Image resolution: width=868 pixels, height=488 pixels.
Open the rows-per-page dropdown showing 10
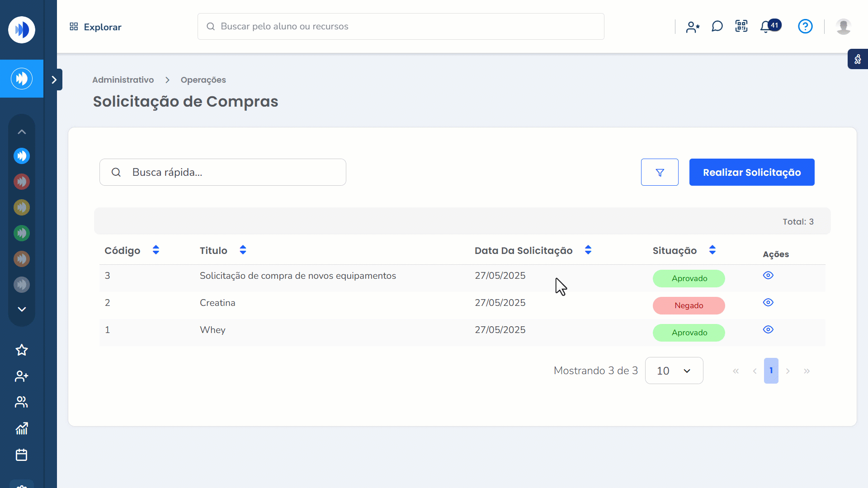pyautogui.click(x=674, y=371)
